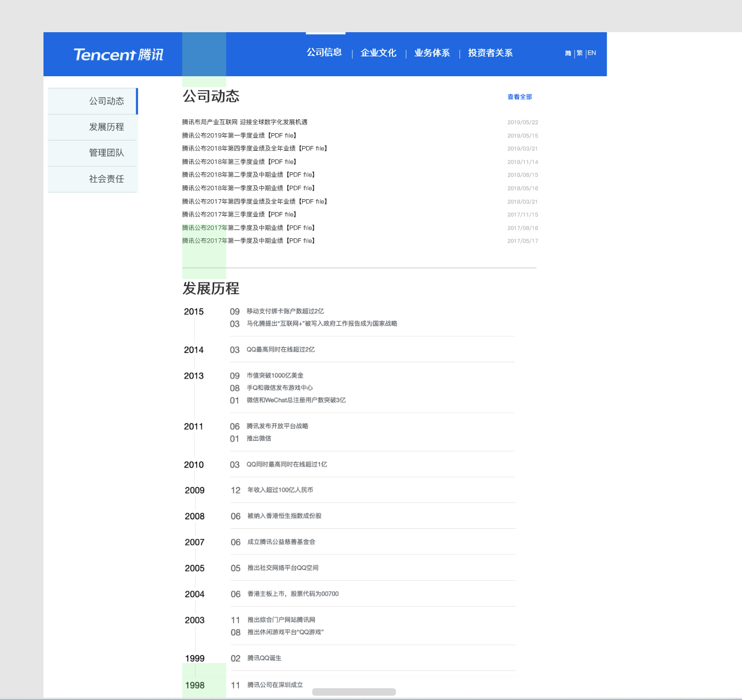
Task: Click the text 腾讯发布开放平台战略
Action: coord(278,426)
